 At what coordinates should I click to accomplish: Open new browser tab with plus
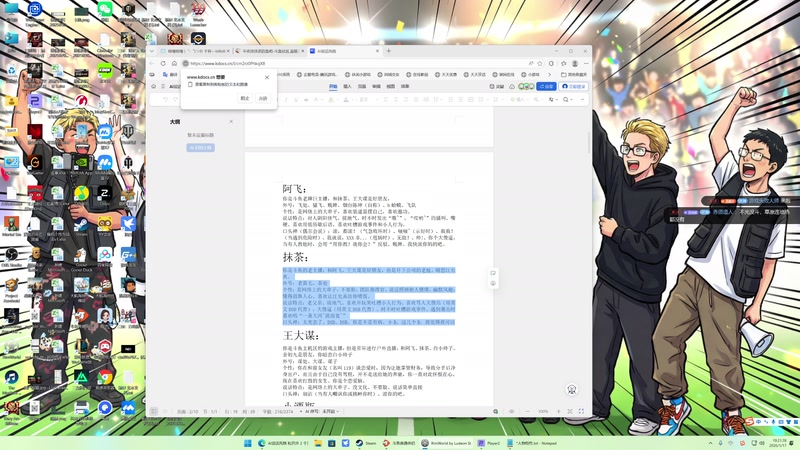(389, 51)
